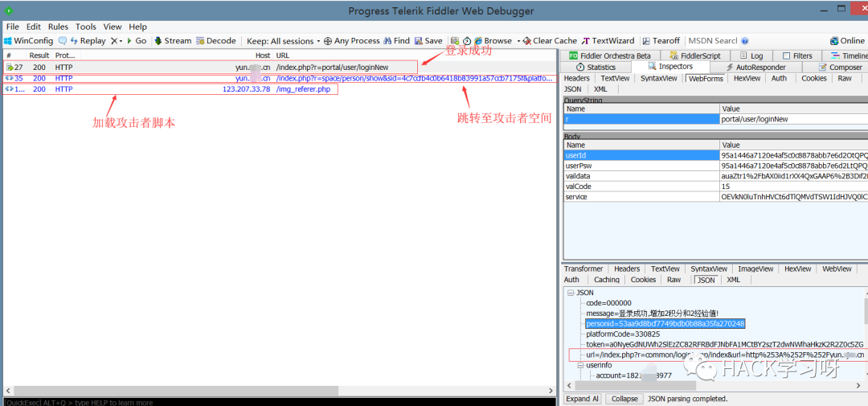The width and height of the screenshot is (868, 406).
Task: Click the Go resume button
Action: (137, 41)
